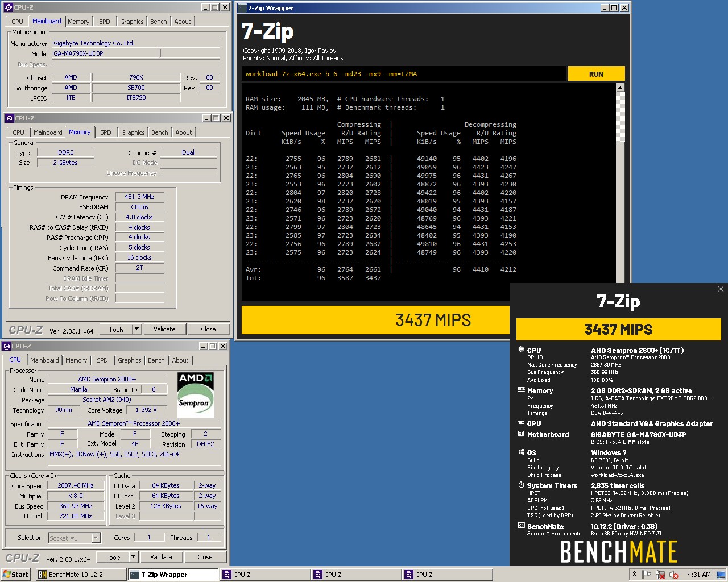Switch to SPD tab in Memory CPU-Z window
This screenshot has height=582, width=728.
(106, 132)
